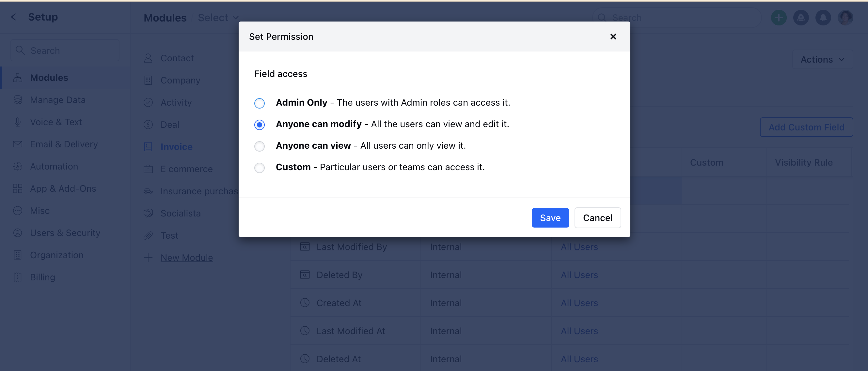The height and width of the screenshot is (371, 868).
Task: Open the Deal module via its dollar icon
Action: click(148, 125)
